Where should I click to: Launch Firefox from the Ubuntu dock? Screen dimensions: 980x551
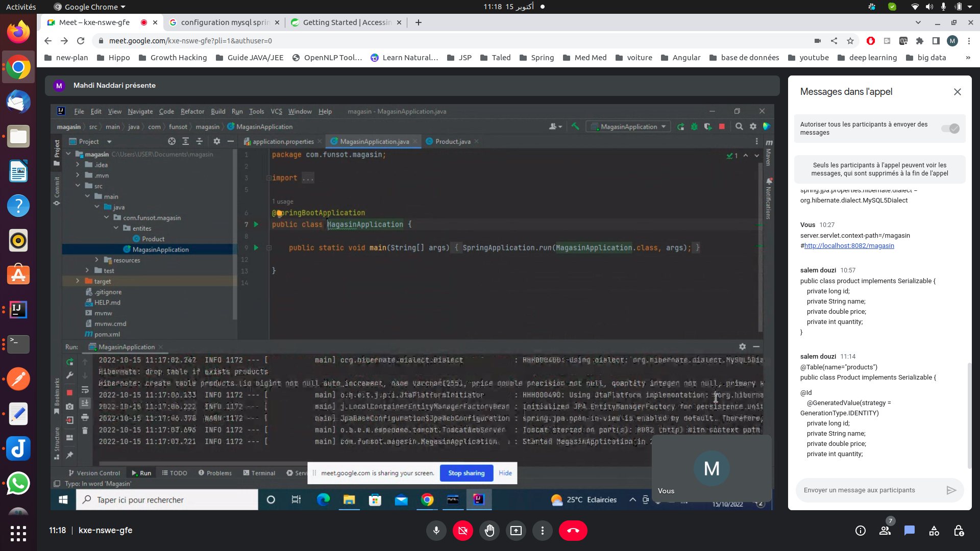(18, 32)
